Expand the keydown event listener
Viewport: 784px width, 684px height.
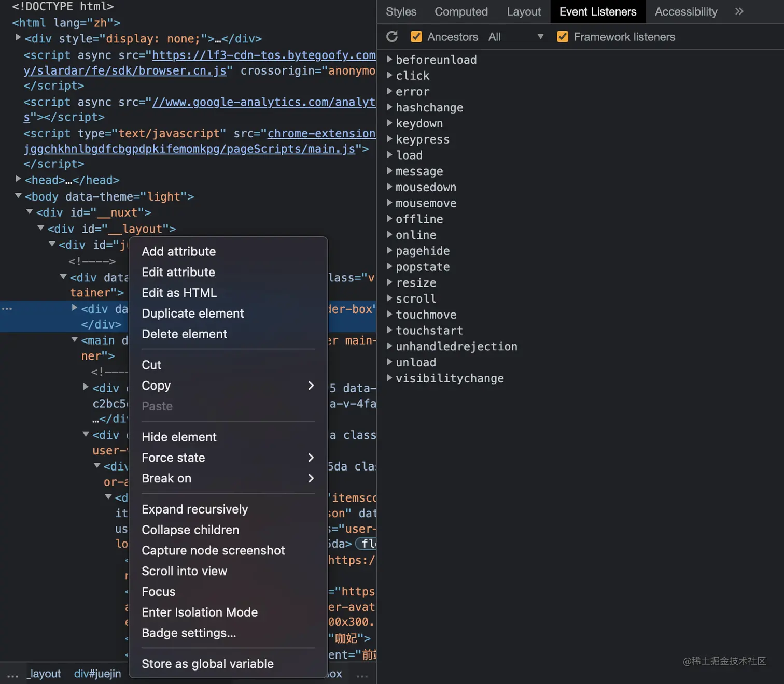[x=390, y=123]
